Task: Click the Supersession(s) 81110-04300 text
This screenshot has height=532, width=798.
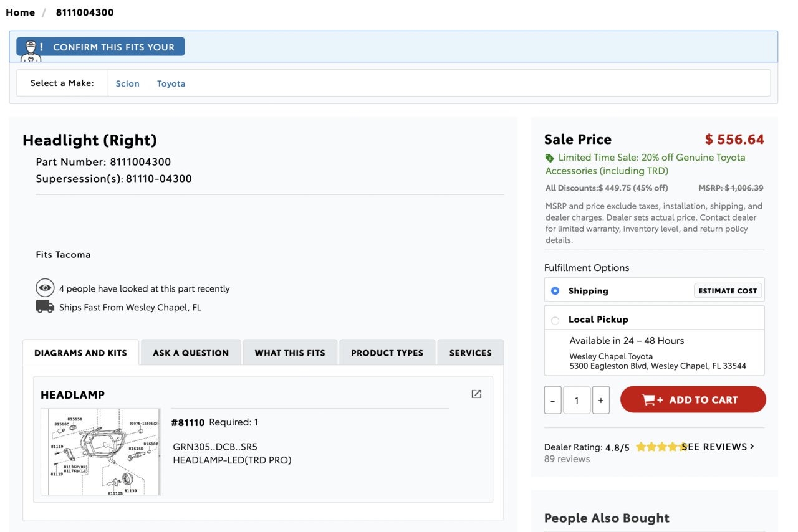Action: (113, 179)
